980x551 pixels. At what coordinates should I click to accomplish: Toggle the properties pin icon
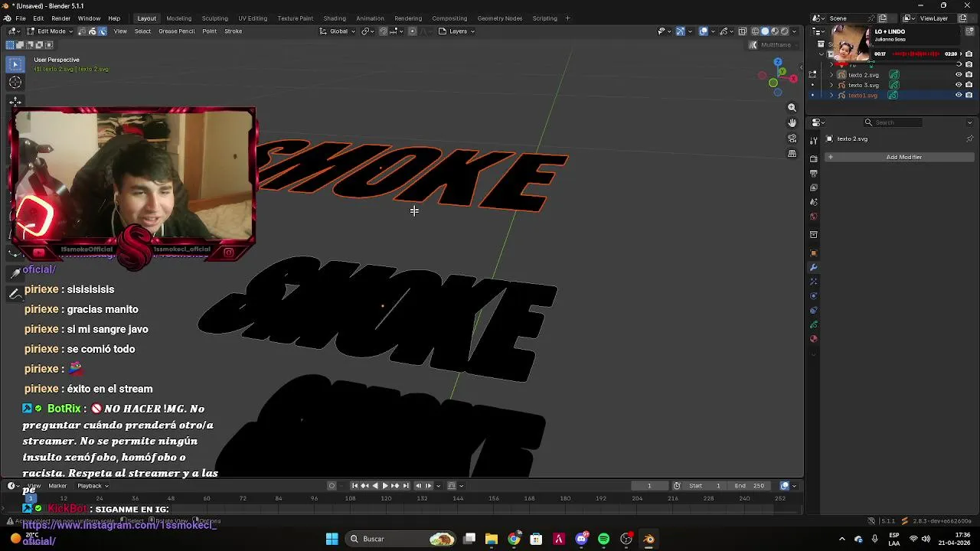click(969, 139)
